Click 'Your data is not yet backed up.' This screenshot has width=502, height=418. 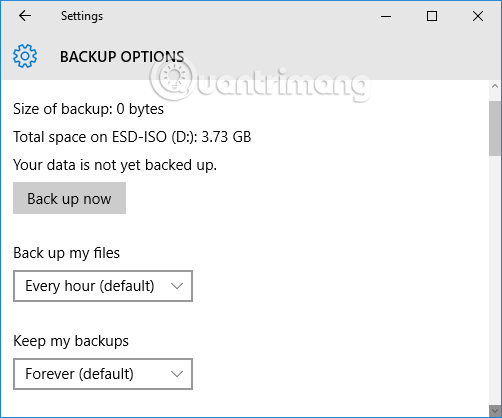click(115, 165)
